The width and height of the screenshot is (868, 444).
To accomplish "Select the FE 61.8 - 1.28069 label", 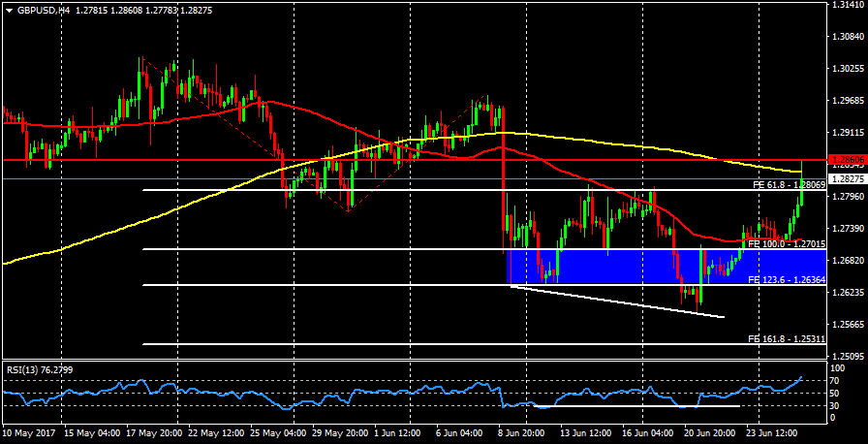I will pyautogui.click(x=788, y=184).
